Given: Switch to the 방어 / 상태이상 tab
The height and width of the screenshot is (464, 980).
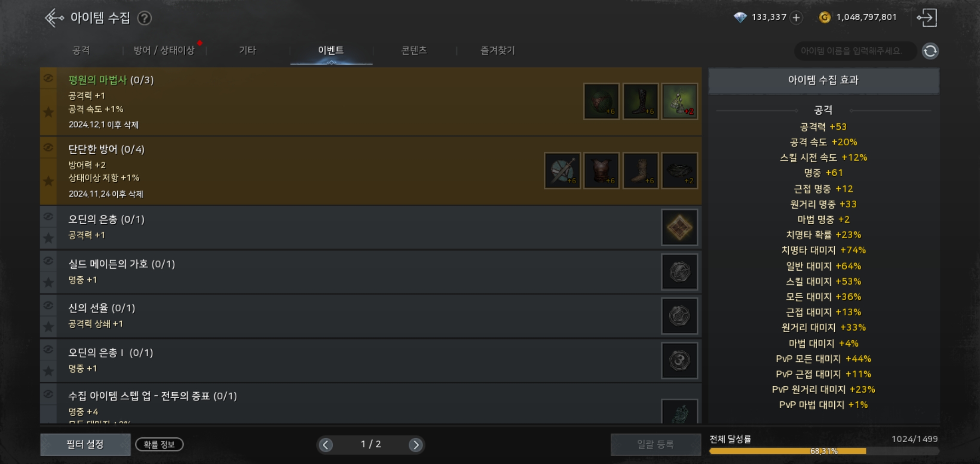Looking at the screenshot, I should tap(164, 50).
